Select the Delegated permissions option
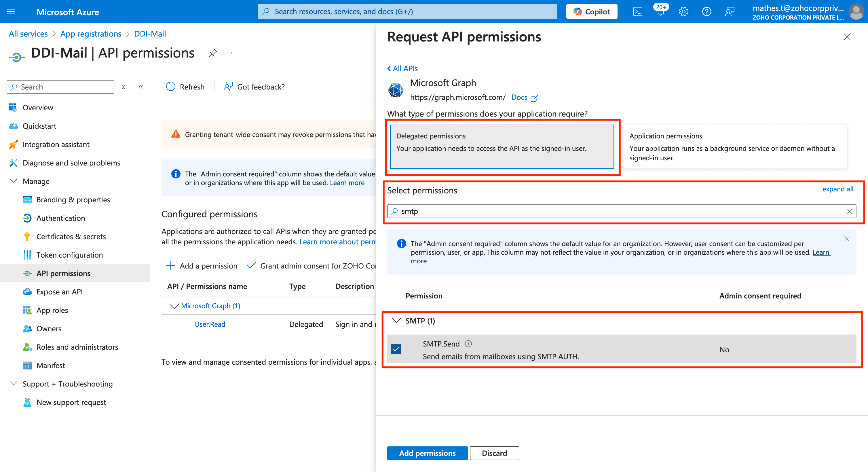The image size is (868, 472). pyautogui.click(x=502, y=146)
